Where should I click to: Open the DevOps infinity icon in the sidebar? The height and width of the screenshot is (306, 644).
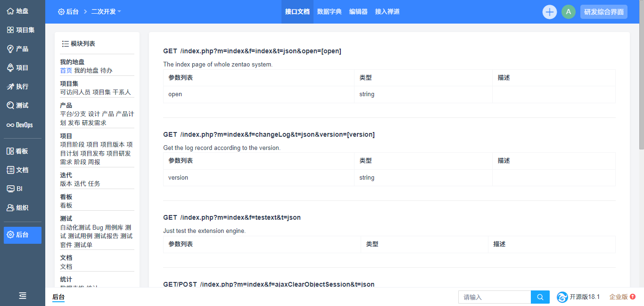point(10,125)
